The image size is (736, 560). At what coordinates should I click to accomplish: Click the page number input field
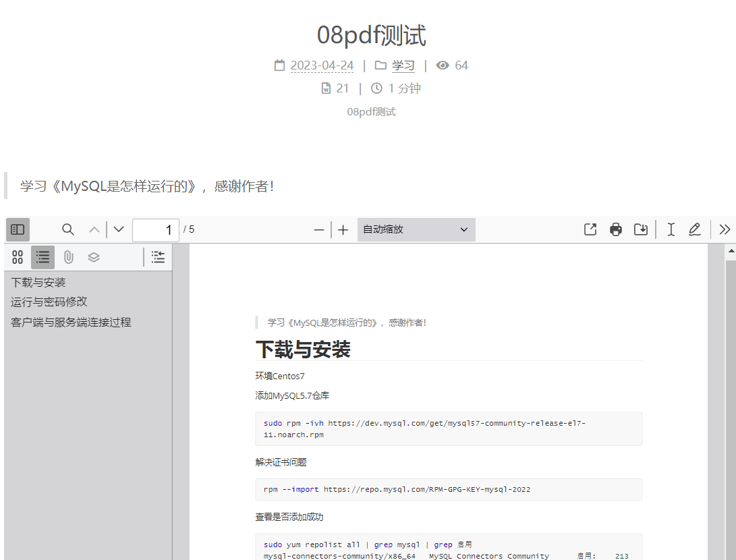click(x=156, y=230)
